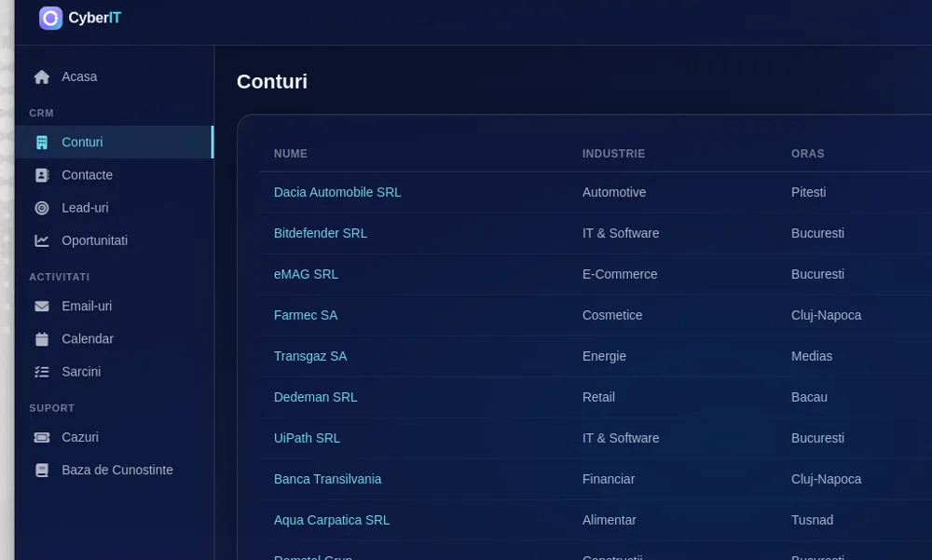
Task: Click the Acasa home icon
Action: coord(42,76)
